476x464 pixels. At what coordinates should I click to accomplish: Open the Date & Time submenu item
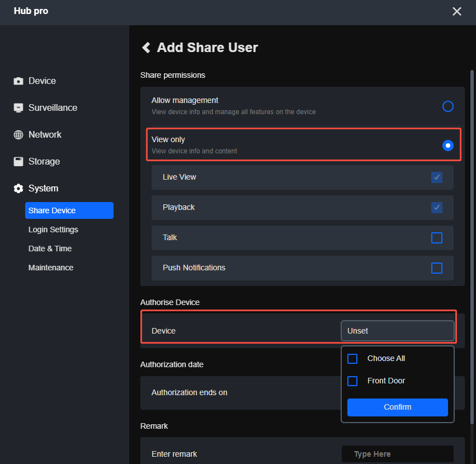[50, 249]
